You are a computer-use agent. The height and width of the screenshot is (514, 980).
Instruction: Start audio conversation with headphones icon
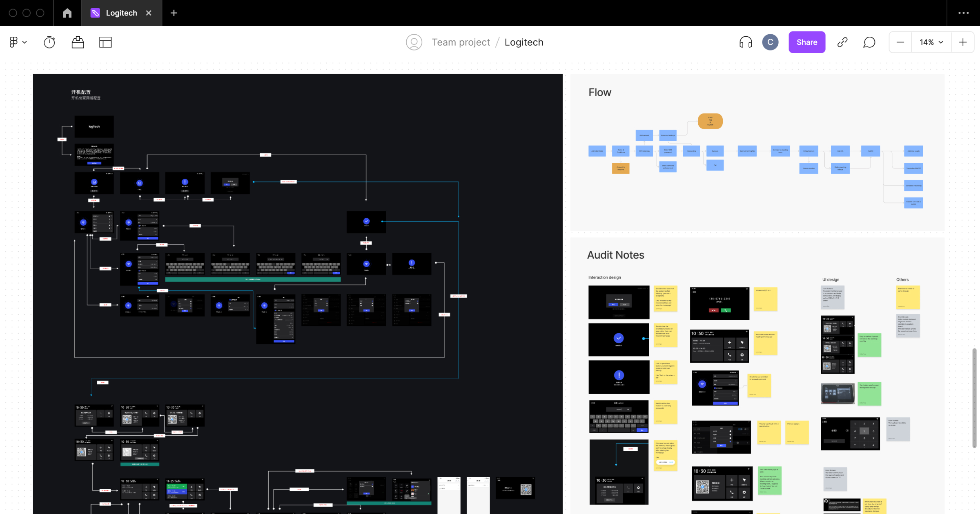click(746, 42)
